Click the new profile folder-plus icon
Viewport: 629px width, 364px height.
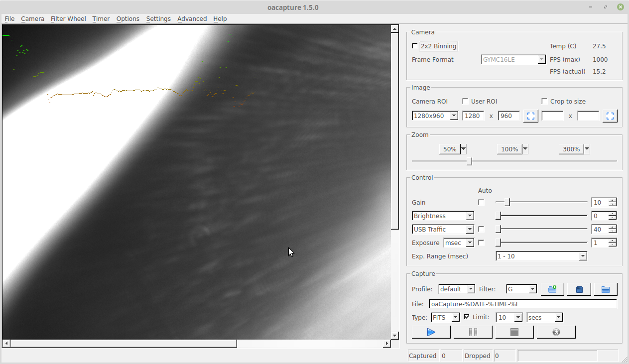552,289
